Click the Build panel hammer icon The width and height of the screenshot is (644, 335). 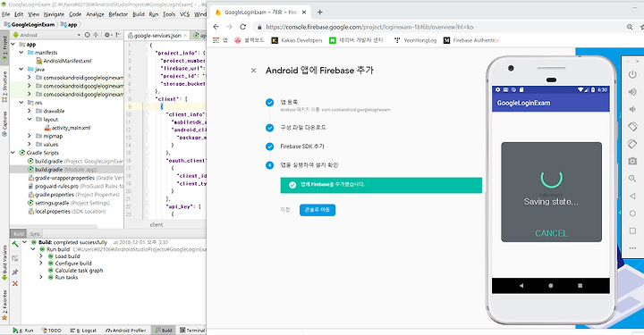coord(15,245)
